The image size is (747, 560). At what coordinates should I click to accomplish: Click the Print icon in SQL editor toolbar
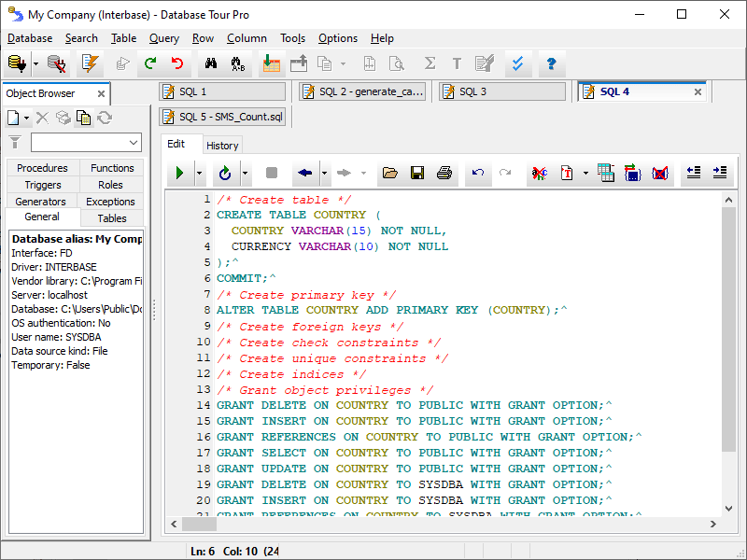[x=444, y=173]
